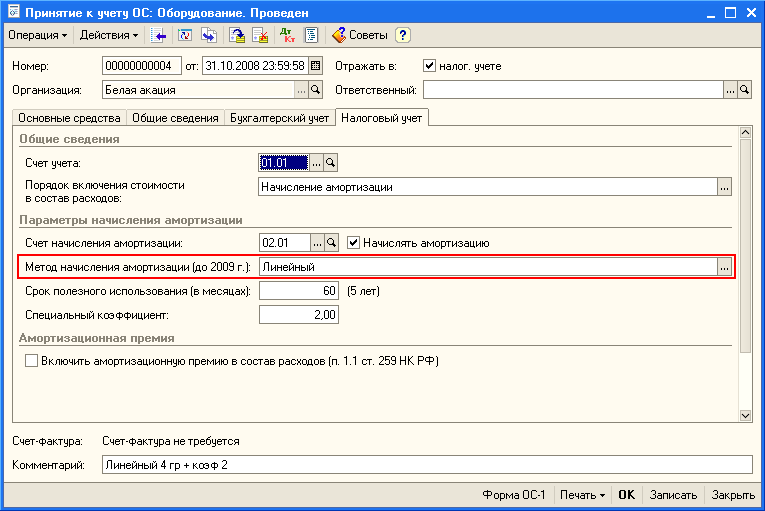The height and width of the screenshot is (511, 765).
Task: Open the Печать dropdown
Action: pyautogui.click(x=583, y=495)
